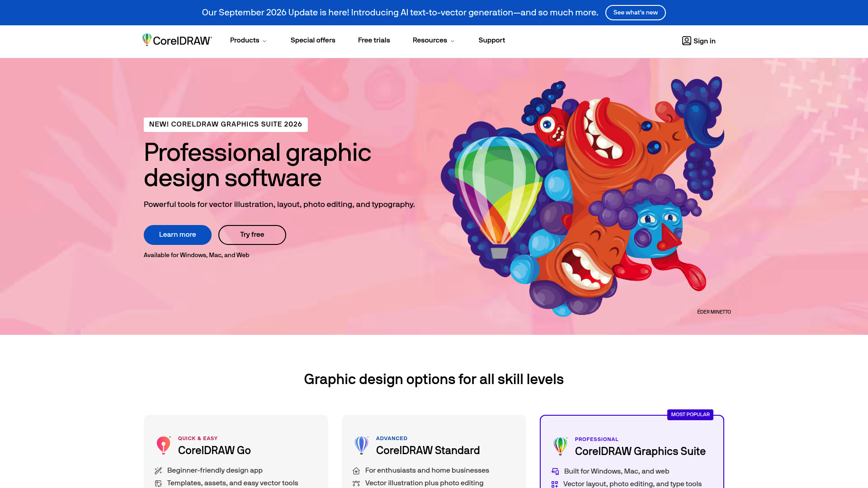868x488 pixels.
Task: Click the CorelDRAW wordmark text in header
Action: coord(182,41)
